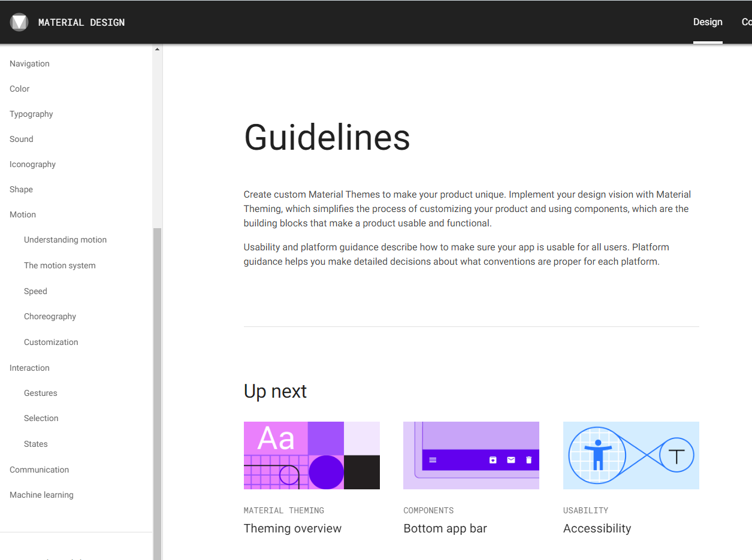Click the accessibility person icon in Usability card
The image size is (752, 560).
pos(597,455)
